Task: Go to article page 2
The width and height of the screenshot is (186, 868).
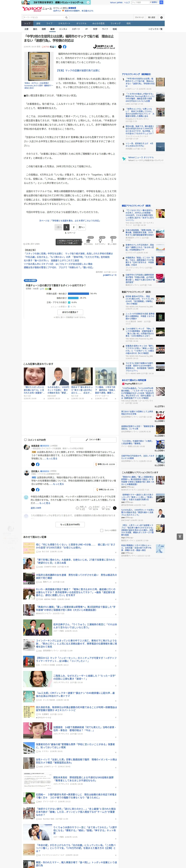Action: (74, 227)
